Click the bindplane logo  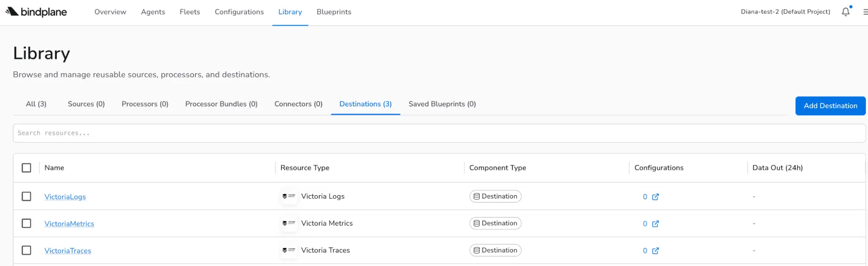(x=36, y=12)
